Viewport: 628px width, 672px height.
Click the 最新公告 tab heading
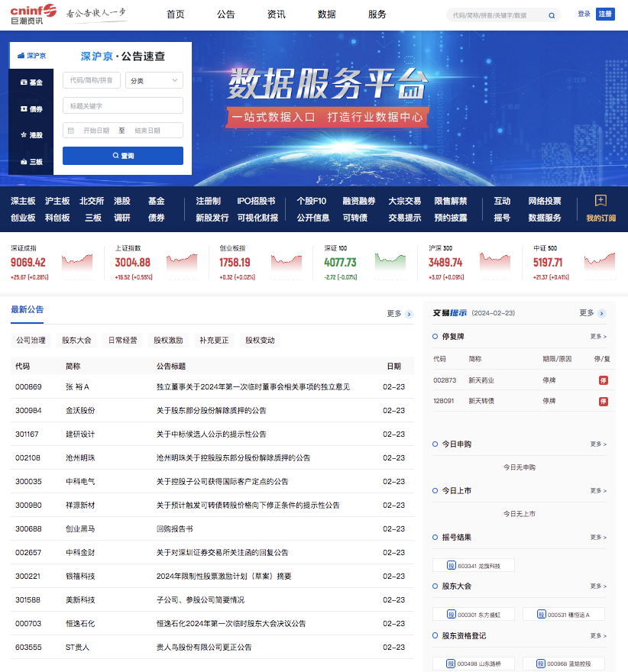(27, 309)
